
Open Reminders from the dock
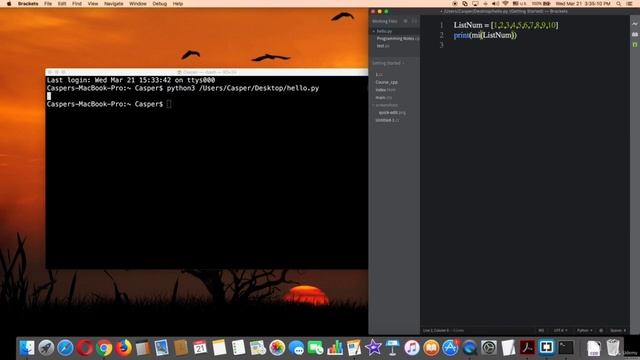coord(238,348)
